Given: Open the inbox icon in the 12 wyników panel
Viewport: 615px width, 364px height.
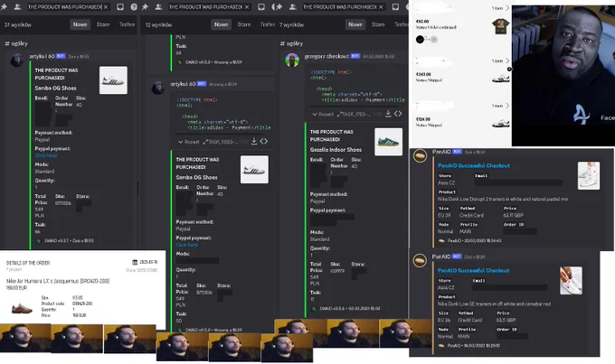Looking at the screenshot, I should [261, 6].
